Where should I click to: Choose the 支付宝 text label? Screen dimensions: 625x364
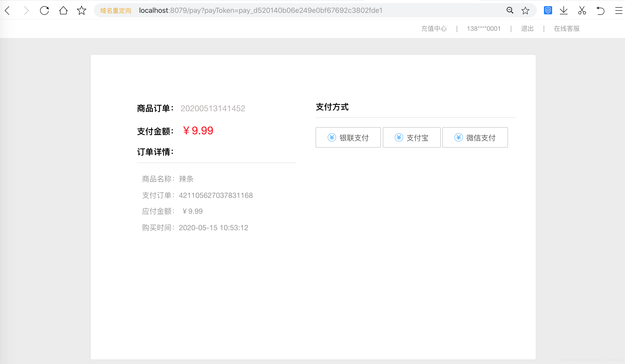pyautogui.click(x=417, y=138)
